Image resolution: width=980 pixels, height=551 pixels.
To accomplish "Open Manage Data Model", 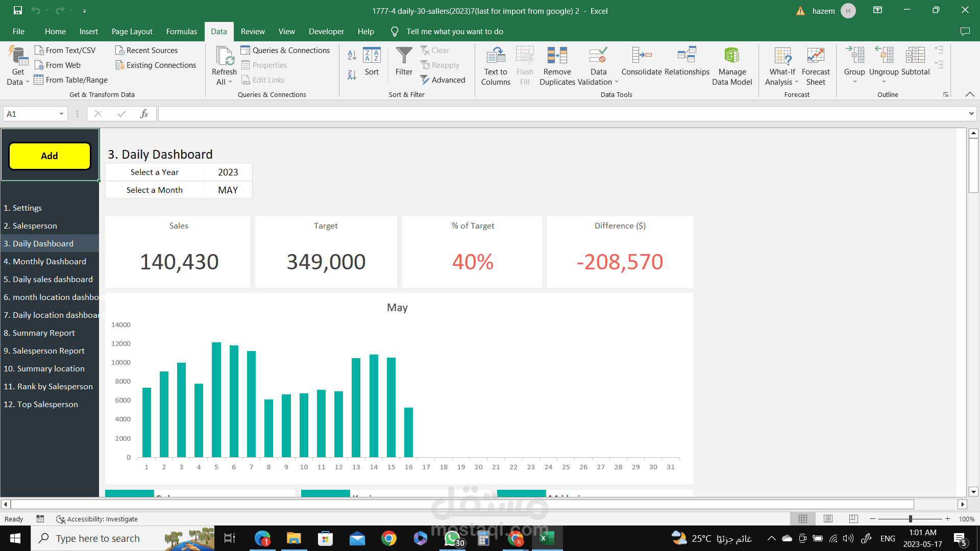I will (732, 66).
